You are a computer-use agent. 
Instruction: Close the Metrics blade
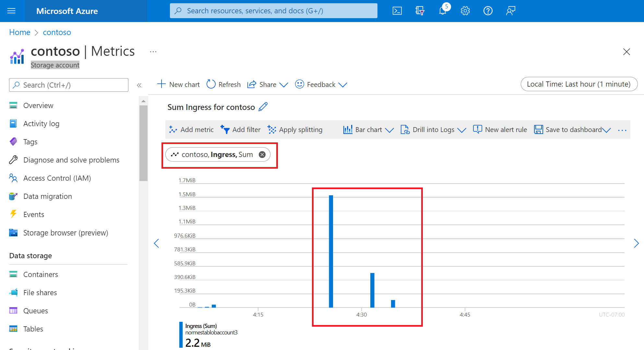[626, 52]
